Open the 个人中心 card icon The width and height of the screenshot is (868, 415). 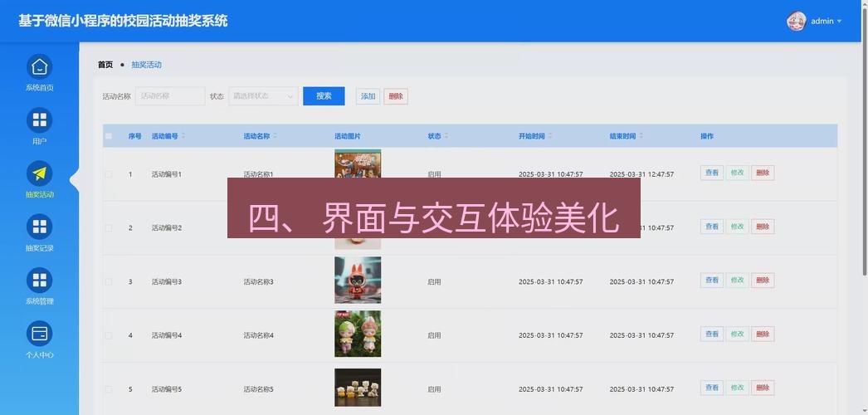39,334
